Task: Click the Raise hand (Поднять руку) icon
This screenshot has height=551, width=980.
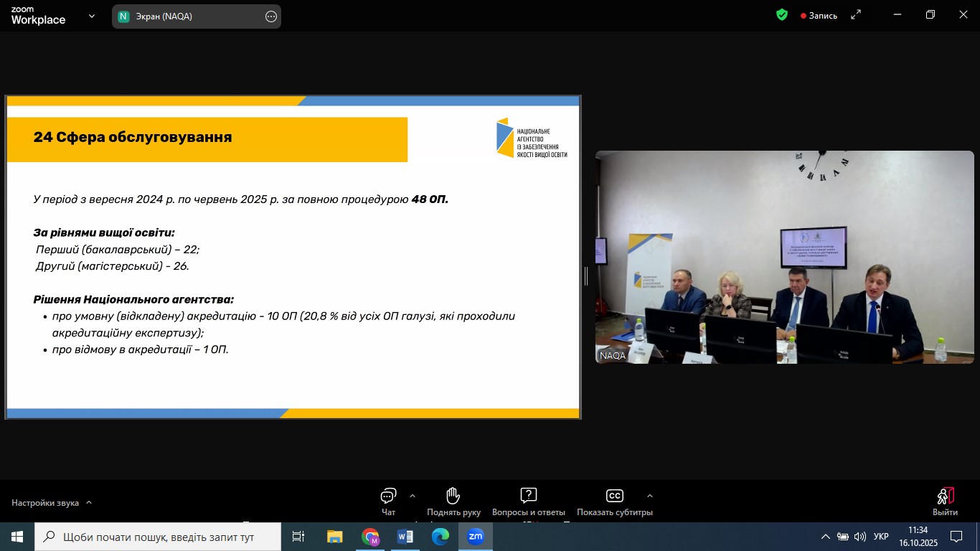Action: tap(453, 496)
